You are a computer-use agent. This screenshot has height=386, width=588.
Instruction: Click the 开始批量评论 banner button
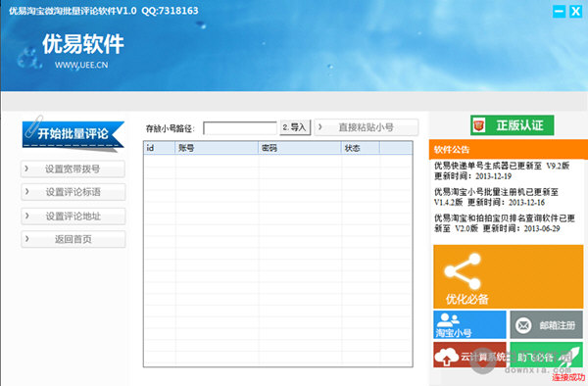click(73, 134)
